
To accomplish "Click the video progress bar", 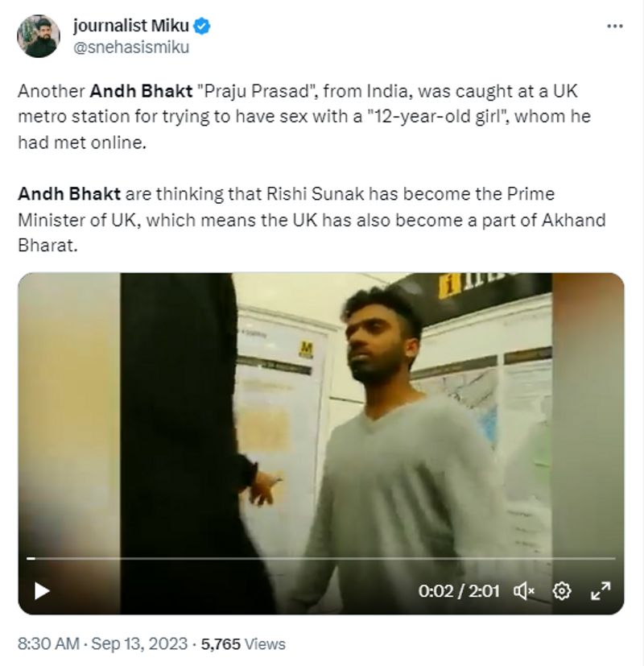I will [x=322, y=558].
